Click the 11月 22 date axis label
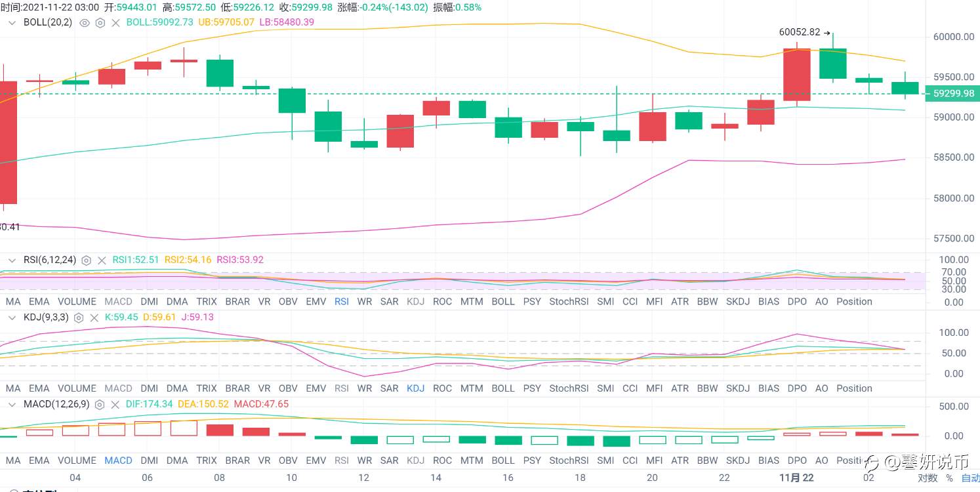This screenshot has width=980, height=492. click(x=796, y=478)
